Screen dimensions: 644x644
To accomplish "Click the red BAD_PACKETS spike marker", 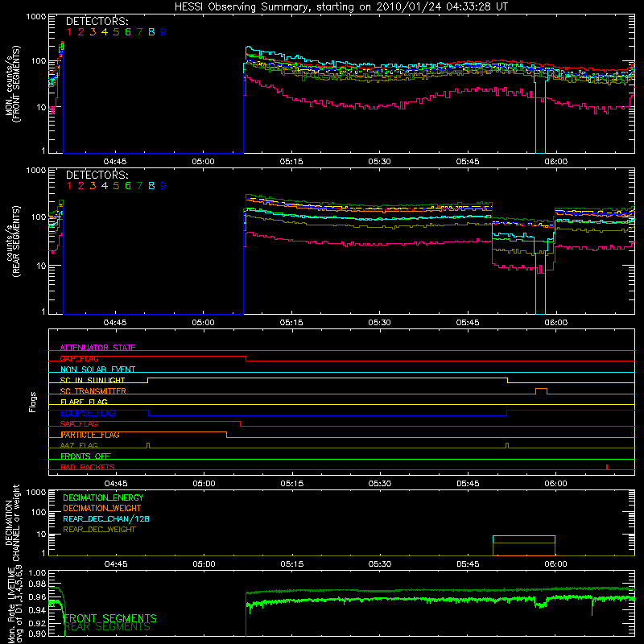I will pyautogui.click(x=607, y=467).
